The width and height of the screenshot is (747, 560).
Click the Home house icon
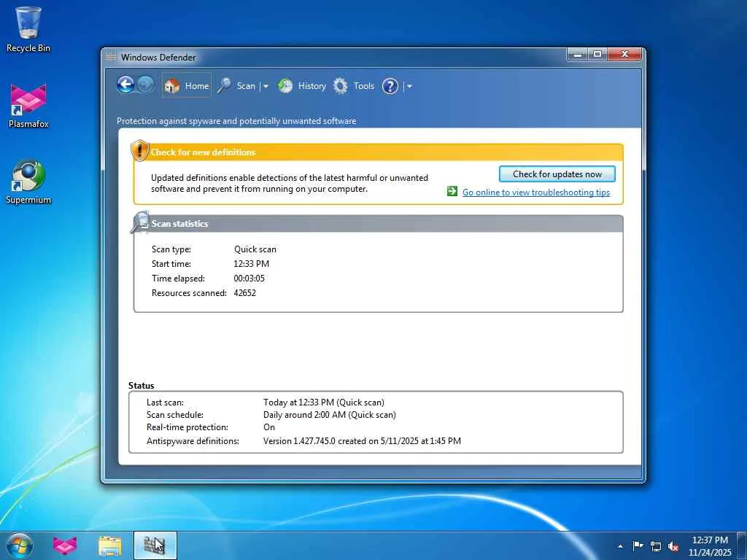click(x=171, y=86)
